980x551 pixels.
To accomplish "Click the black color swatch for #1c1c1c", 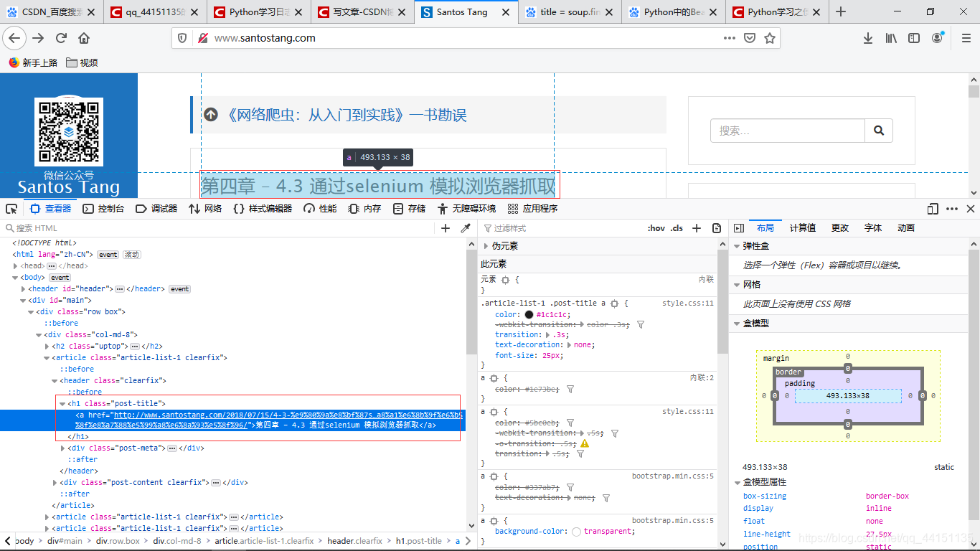I will [x=529, y=315].
